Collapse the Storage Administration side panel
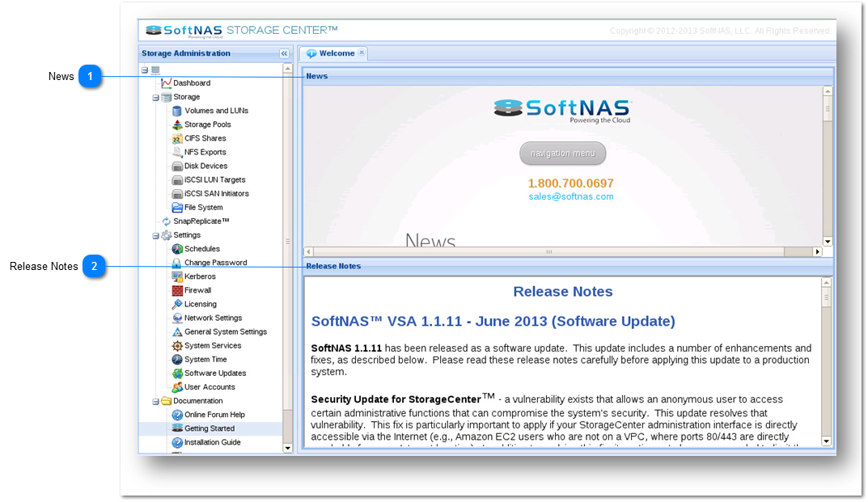Screen dimensions: 868x502 point(284,53)
